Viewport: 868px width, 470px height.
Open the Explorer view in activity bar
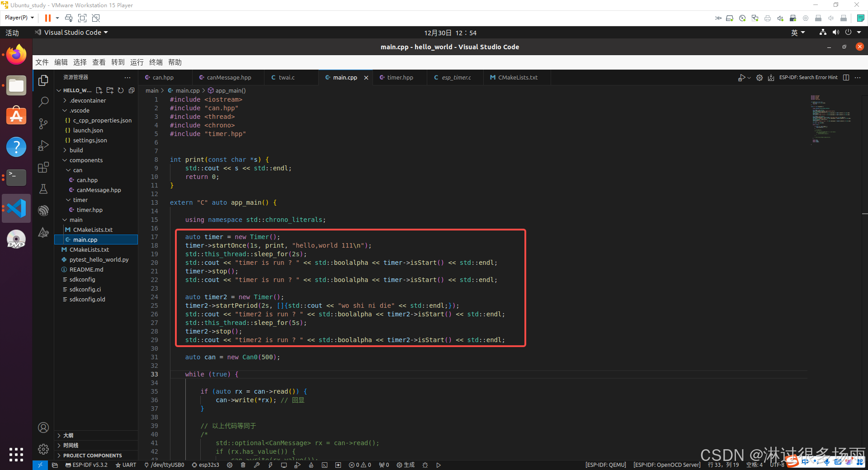pyautogui.click(x=43, y=80)
